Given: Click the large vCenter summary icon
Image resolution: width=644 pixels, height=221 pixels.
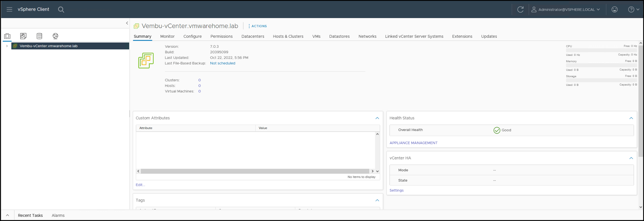Looking at the screenshot, I should [x=146, y=60].
